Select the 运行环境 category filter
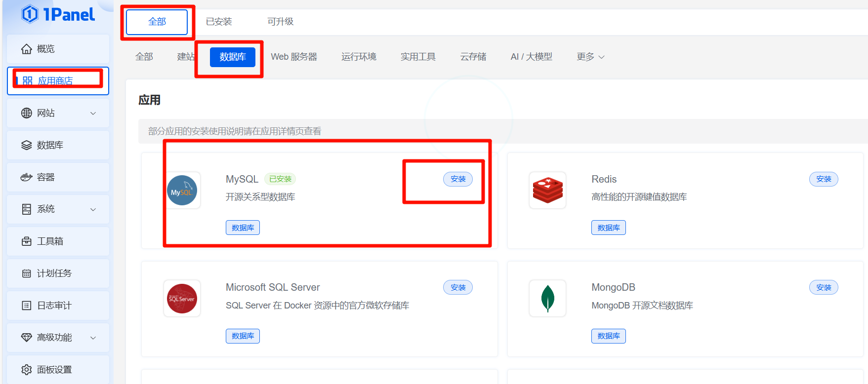 [x=359, y=57]
